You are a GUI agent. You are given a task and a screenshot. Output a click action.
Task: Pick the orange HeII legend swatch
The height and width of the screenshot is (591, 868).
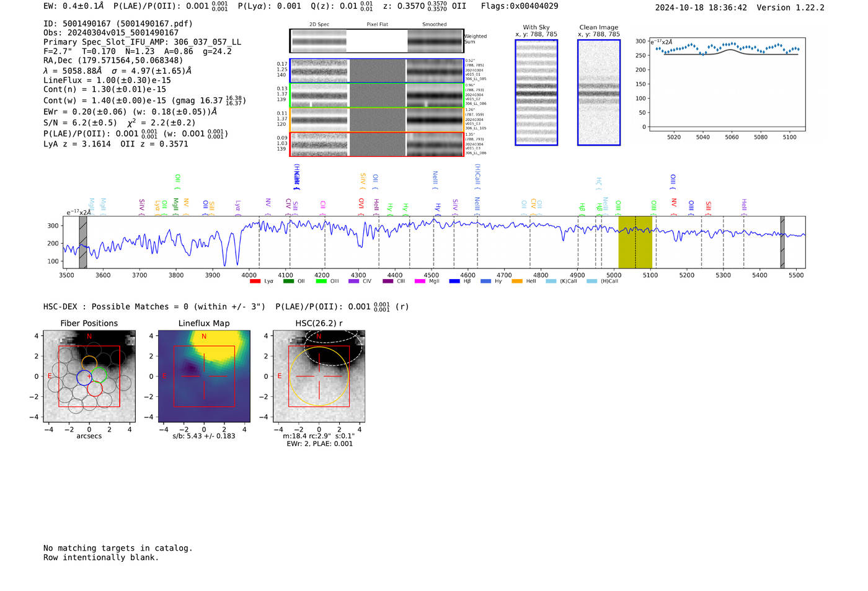click(517, 282)
